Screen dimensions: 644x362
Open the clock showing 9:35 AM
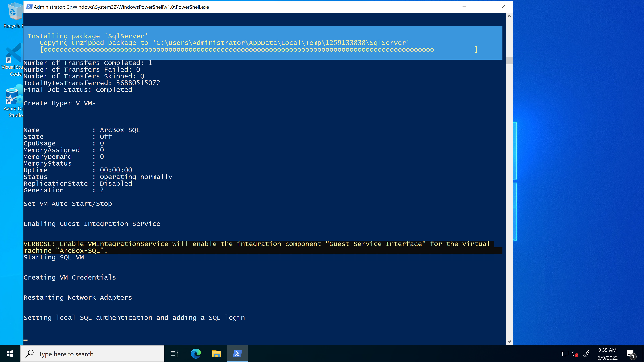click(x=607, y=354)
